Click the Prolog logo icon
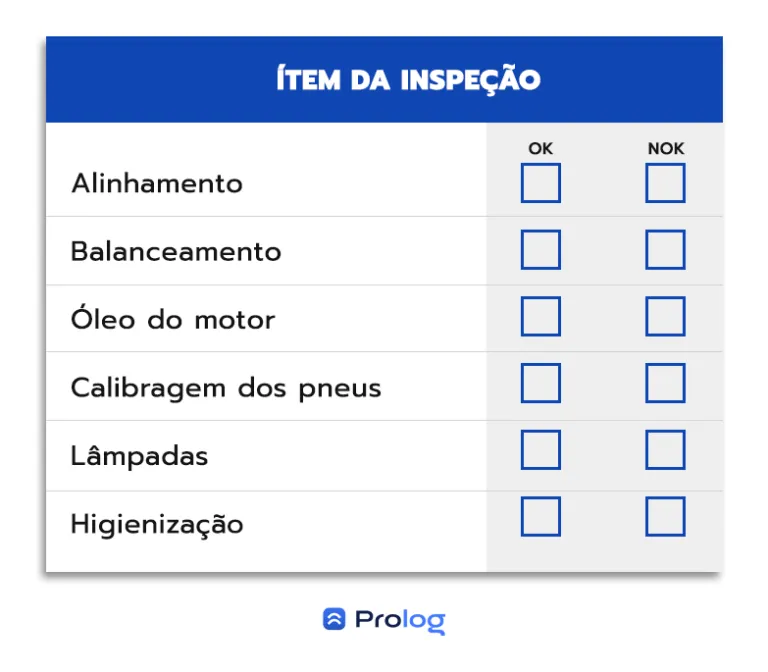The image size is (768, 672). pyautogui.click(x=334, y=619)
